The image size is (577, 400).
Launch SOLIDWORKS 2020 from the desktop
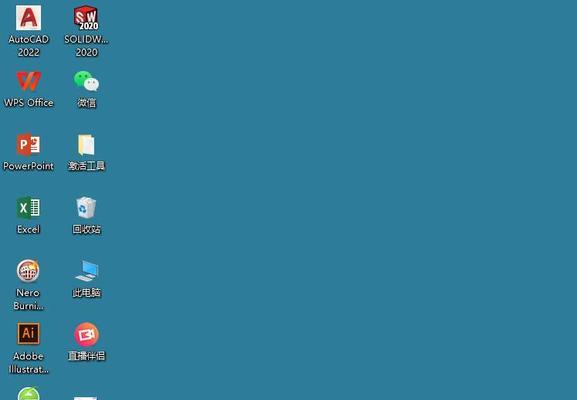[x=86, y=18]
